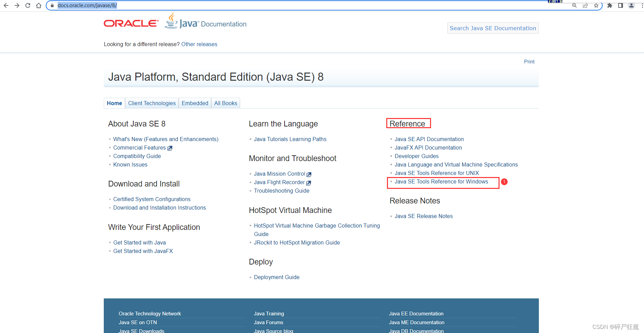Go forward with browser forward arrow
Image resolution: width=644 pixels, height=333 pixels.
[x=17, y=5]
